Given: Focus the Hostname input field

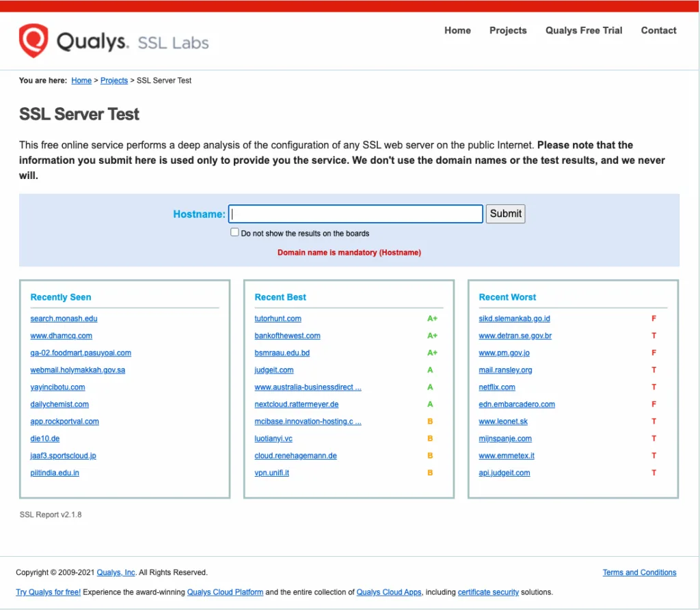Looking at the screenshot, I should coord(355,214).
